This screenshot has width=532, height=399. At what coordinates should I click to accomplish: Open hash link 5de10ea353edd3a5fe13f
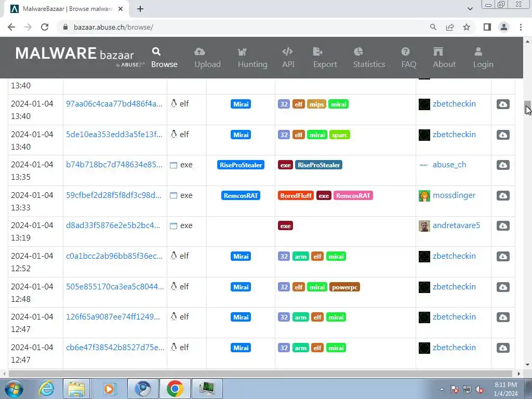(114, 134)
